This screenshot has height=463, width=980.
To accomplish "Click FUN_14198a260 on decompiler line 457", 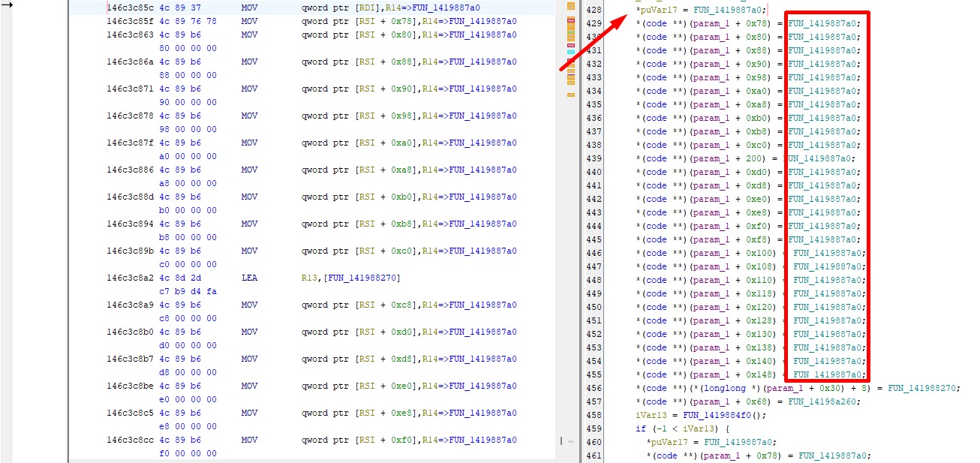I will [x=822, y=401].
